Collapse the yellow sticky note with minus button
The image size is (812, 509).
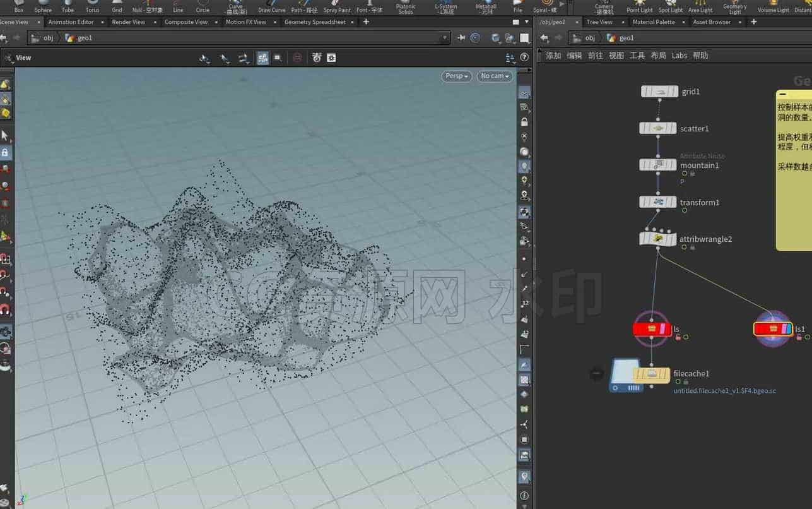click(782, 94)
